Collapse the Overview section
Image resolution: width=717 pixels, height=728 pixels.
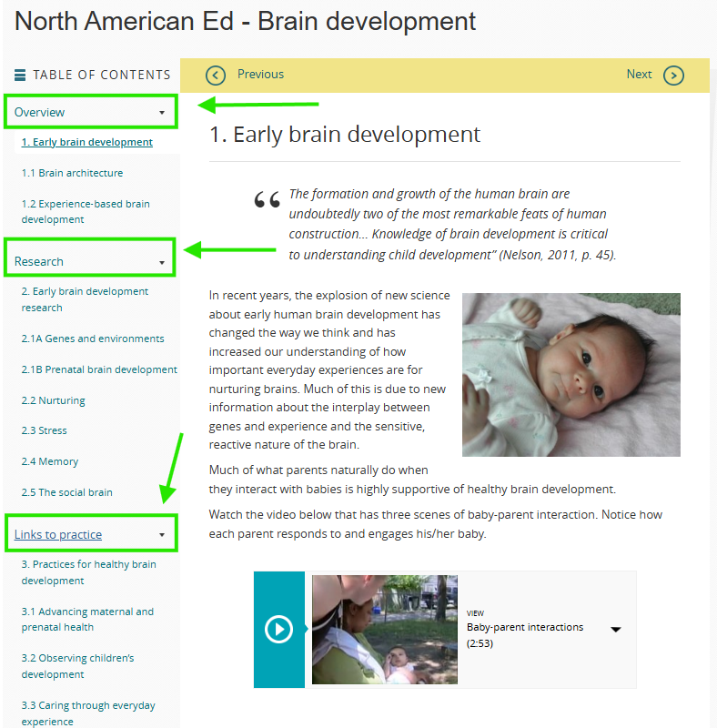pos(162,113)
